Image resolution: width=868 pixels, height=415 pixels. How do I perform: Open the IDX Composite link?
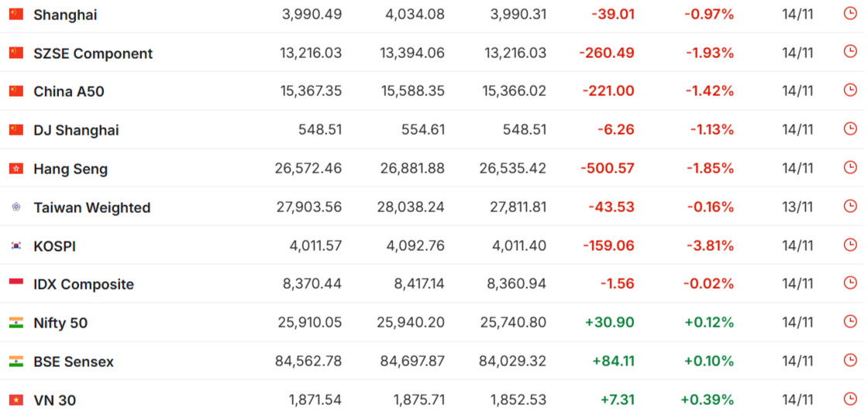tap(84, 284)
